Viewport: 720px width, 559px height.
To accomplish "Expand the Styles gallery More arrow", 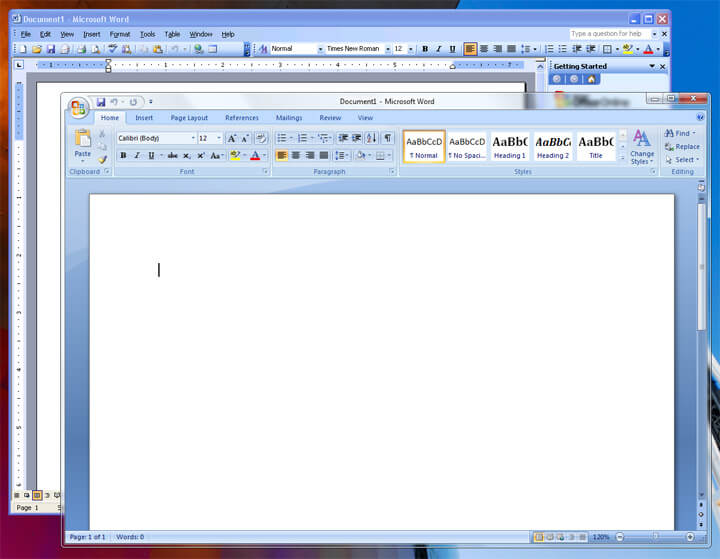I will [623, 158].
